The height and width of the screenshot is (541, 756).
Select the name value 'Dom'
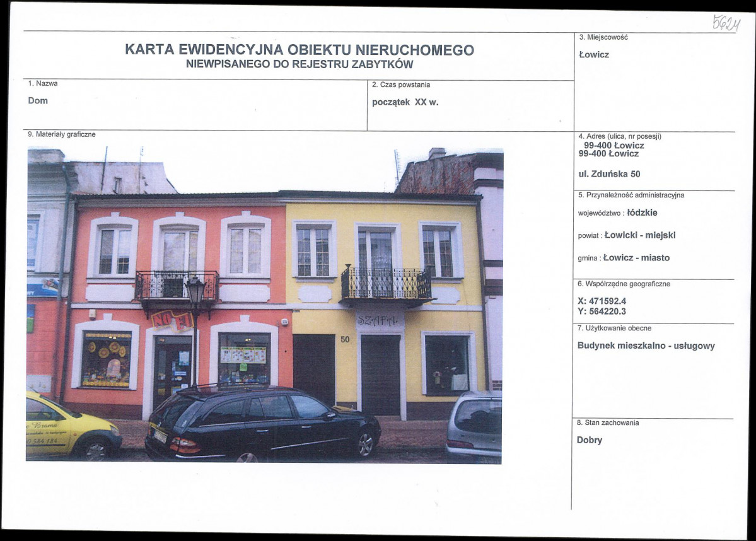38,100
